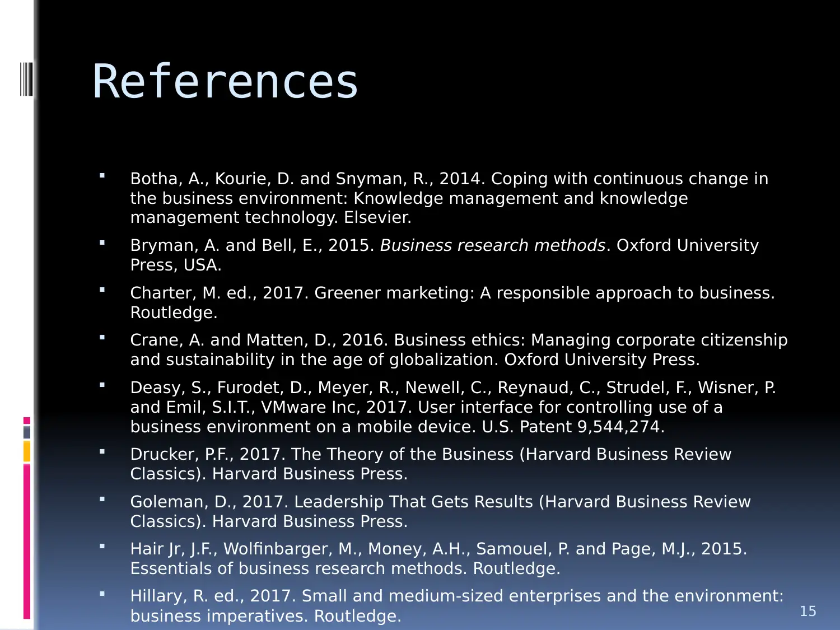The width and height of the screenshot is (840, 630).
Task: Select the Hillary 2017 small enterprises reference
Action: click(x=457, y=606)
